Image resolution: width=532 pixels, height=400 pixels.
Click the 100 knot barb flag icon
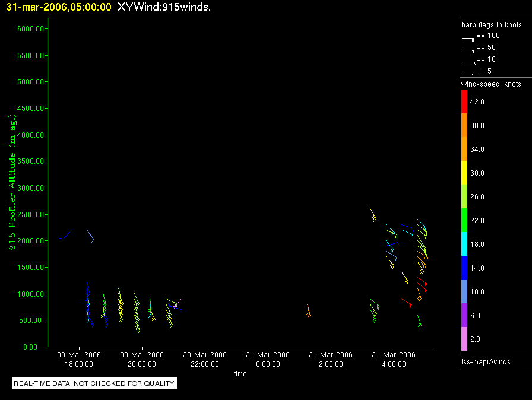[468, 39]
